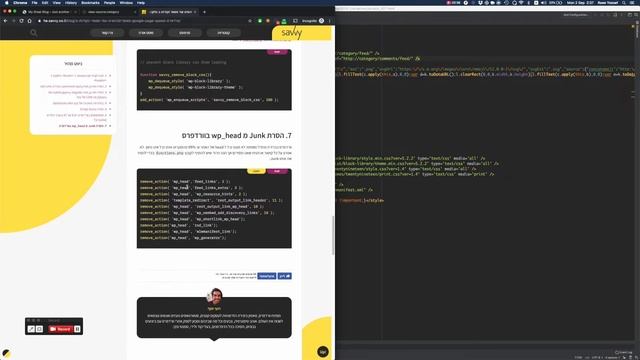
Task: Click the author avatar photo
Action: point(215,296)
